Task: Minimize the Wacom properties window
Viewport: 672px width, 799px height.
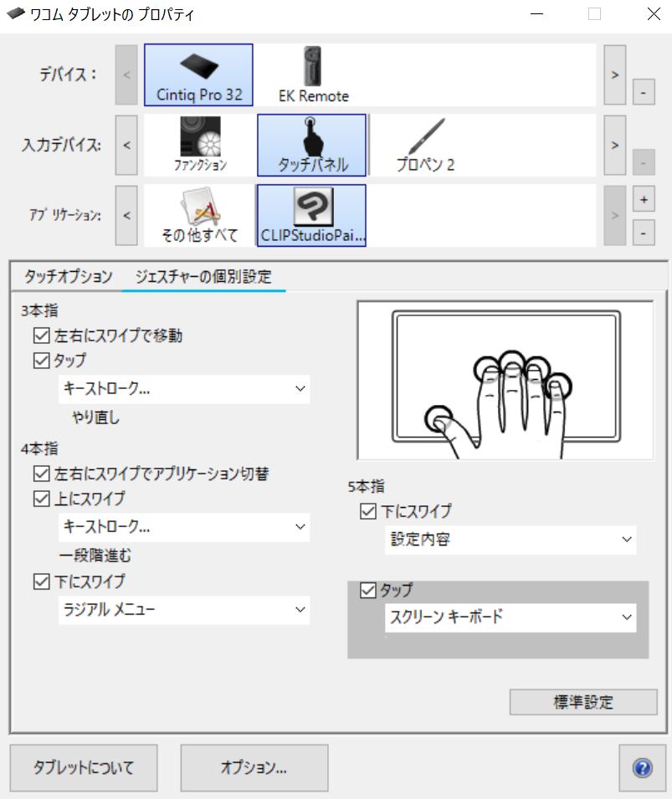Action: coord(536,13)
